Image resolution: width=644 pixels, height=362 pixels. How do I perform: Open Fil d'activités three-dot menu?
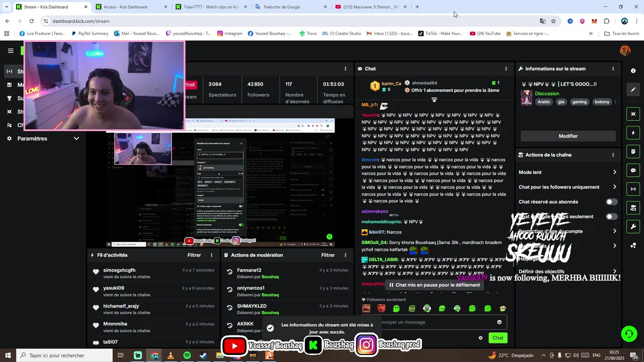coord(212,255)
